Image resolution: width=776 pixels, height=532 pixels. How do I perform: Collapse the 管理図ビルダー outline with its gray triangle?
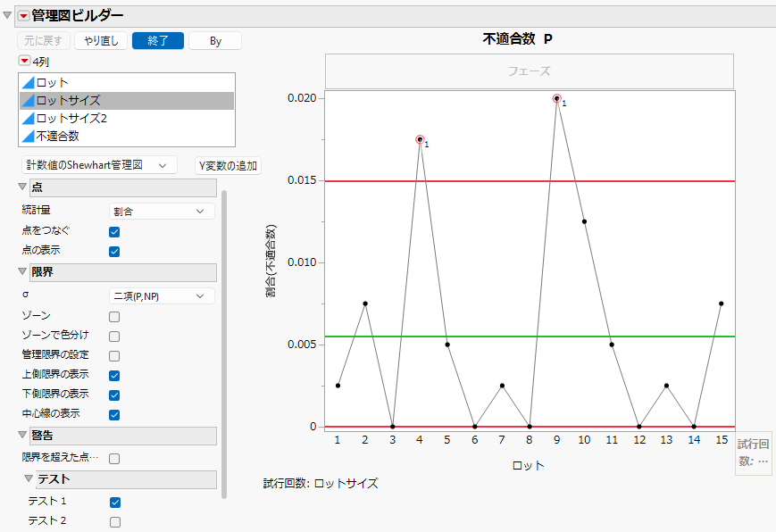coord(7,15)
